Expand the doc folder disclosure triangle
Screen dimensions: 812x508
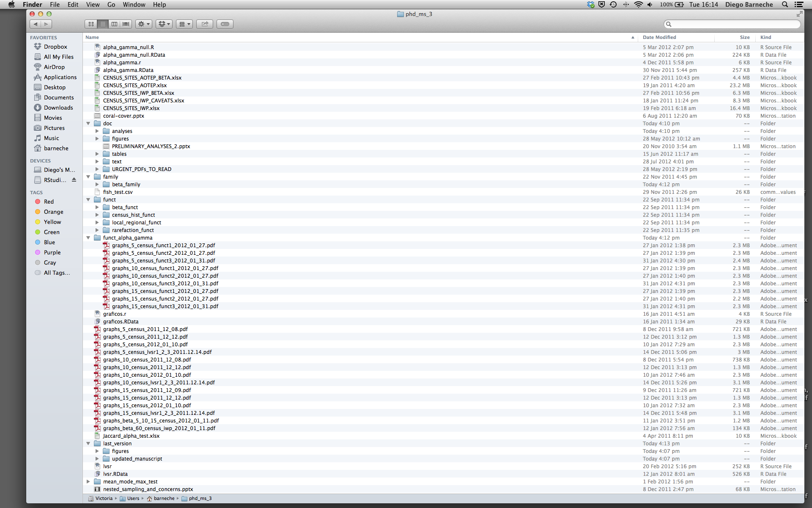88,123
